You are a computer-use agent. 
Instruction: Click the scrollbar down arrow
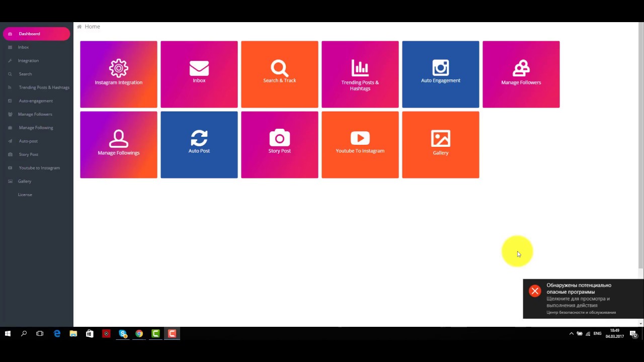point(640,323)
